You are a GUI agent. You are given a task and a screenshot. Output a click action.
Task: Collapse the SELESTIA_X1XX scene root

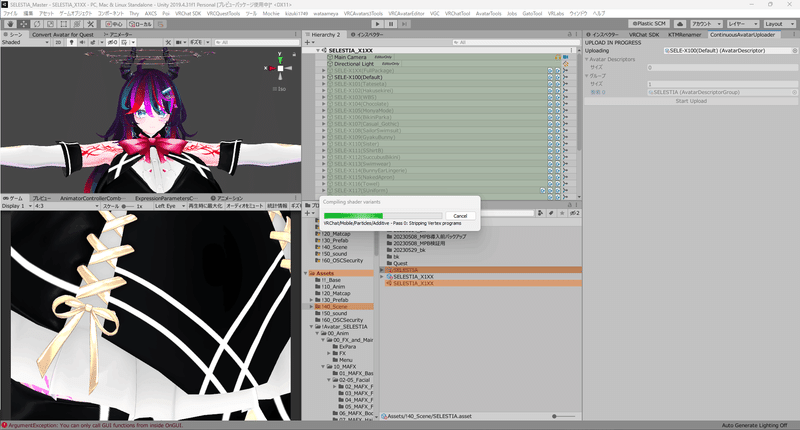tap(317, 50)
